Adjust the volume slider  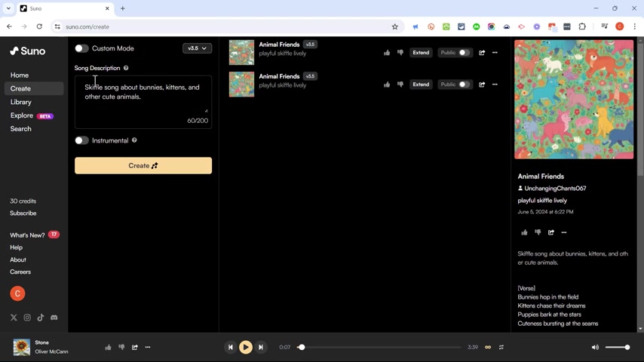click(618, 347)
